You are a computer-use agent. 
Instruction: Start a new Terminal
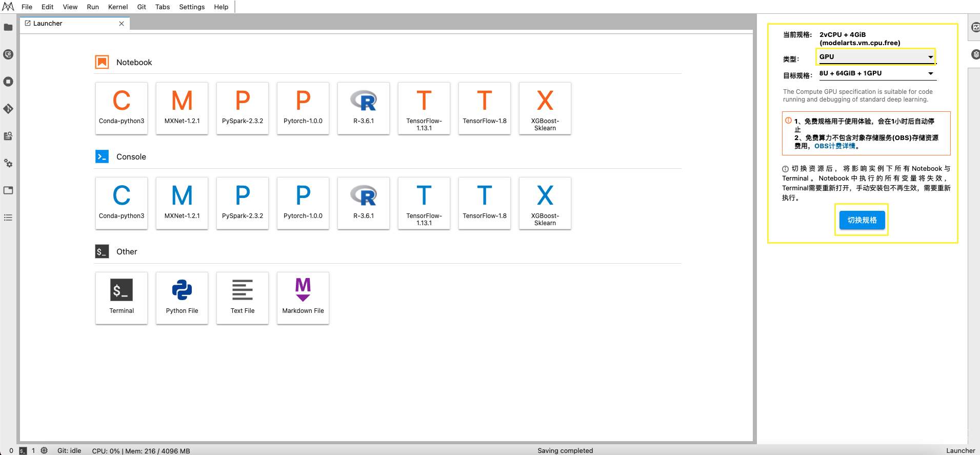(x=122, y=298)
